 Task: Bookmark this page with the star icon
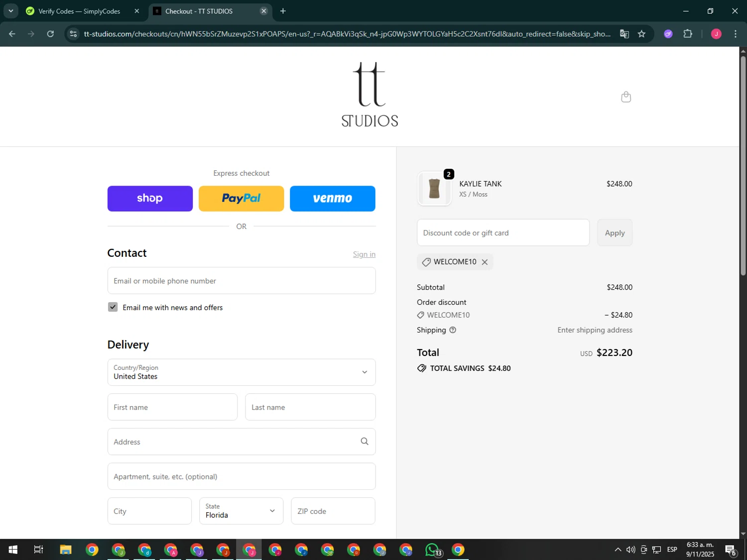click(x=641, y=34)
